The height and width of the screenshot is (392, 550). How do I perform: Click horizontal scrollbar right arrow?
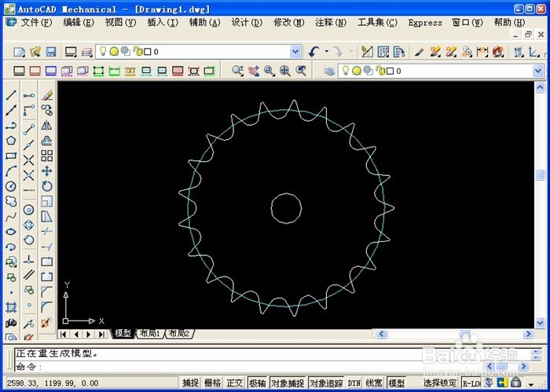coord(528,334)
